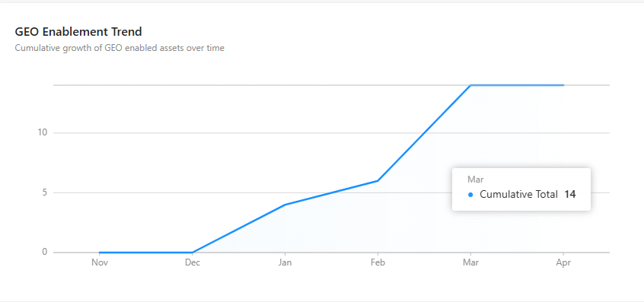The width and height of the screenshot is (644, 302).
Task: Click the line's data point at Feb
Action: (378, 180)
